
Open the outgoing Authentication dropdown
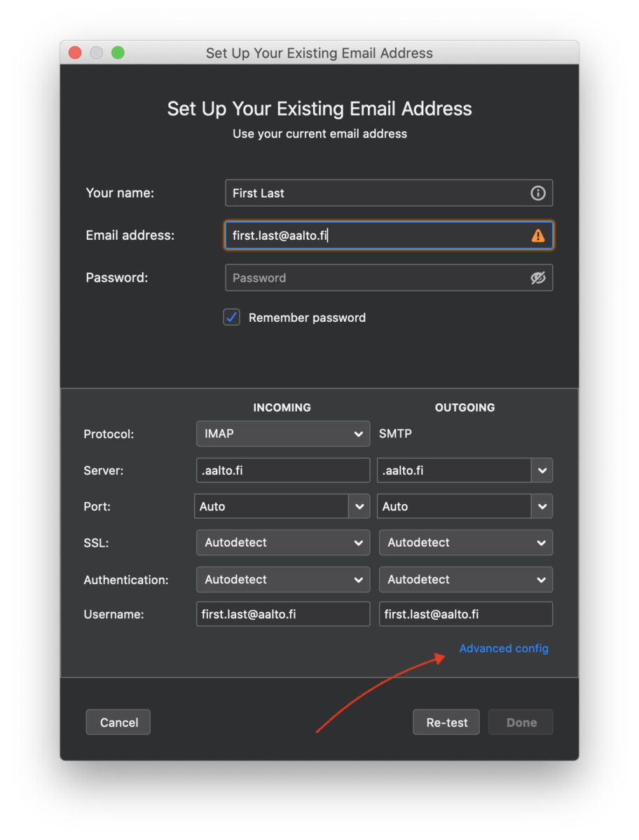pos(465,580)
